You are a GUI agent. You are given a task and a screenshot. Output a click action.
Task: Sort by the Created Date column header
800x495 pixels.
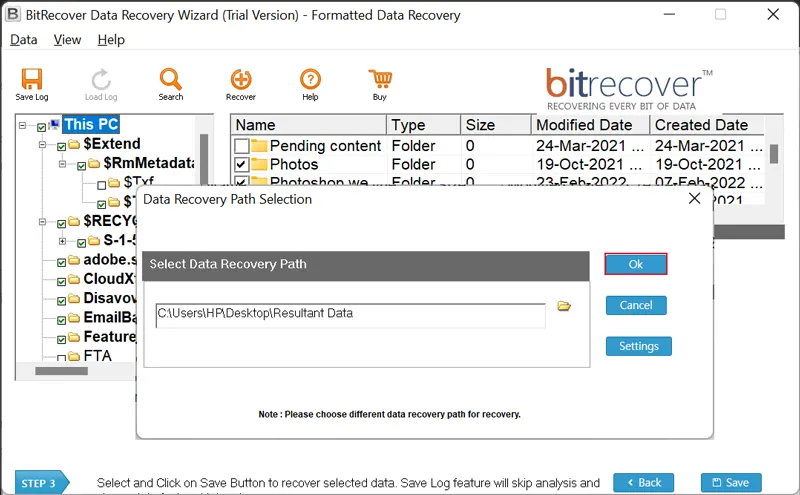(x=707, y=125)
